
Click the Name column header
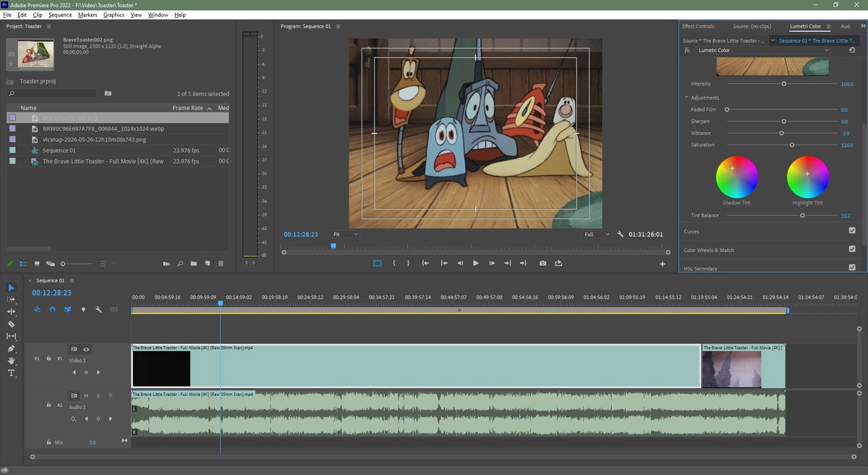(28, 108)
